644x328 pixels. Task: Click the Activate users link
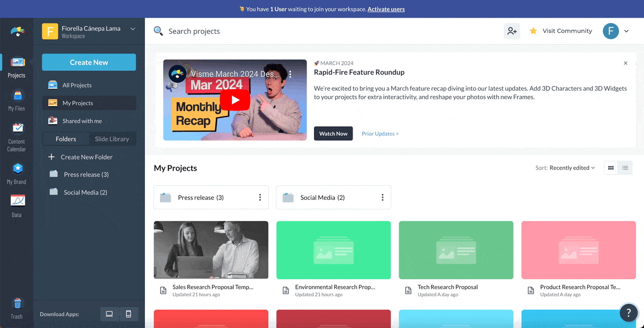point(386,9)
